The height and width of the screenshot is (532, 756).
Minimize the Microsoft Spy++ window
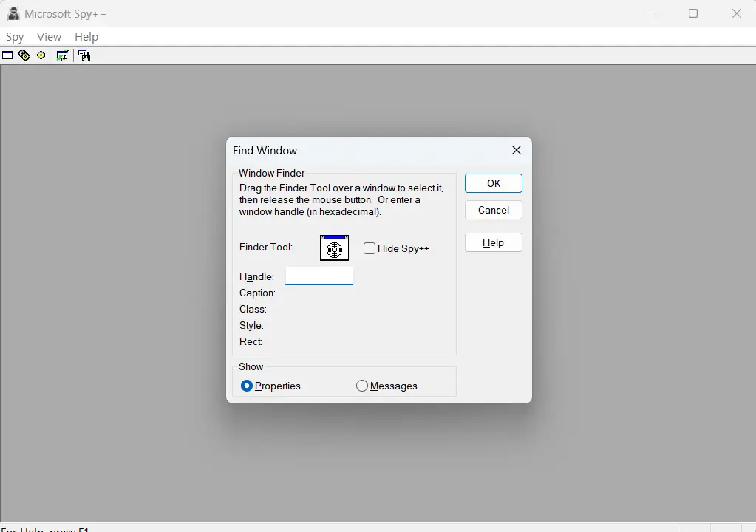click(x=650, y=13)
